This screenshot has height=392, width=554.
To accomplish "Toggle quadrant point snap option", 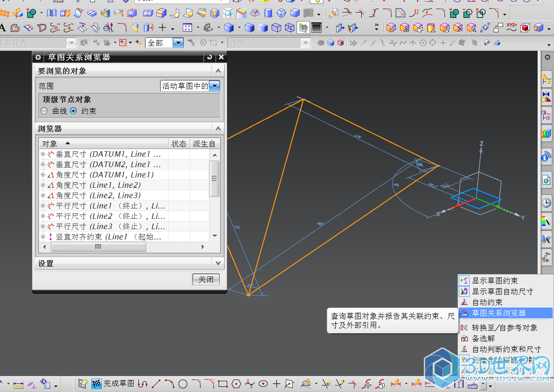I will [432, 43].
